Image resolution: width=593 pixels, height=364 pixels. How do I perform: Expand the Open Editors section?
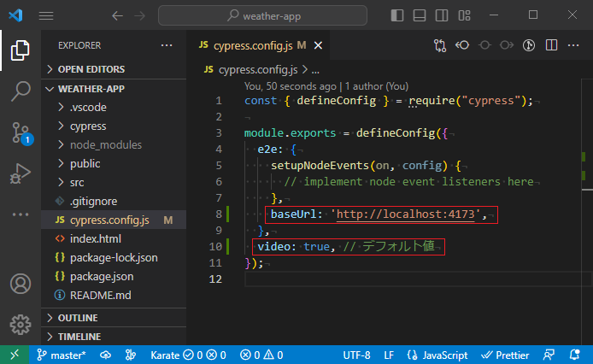coord(114,69)
